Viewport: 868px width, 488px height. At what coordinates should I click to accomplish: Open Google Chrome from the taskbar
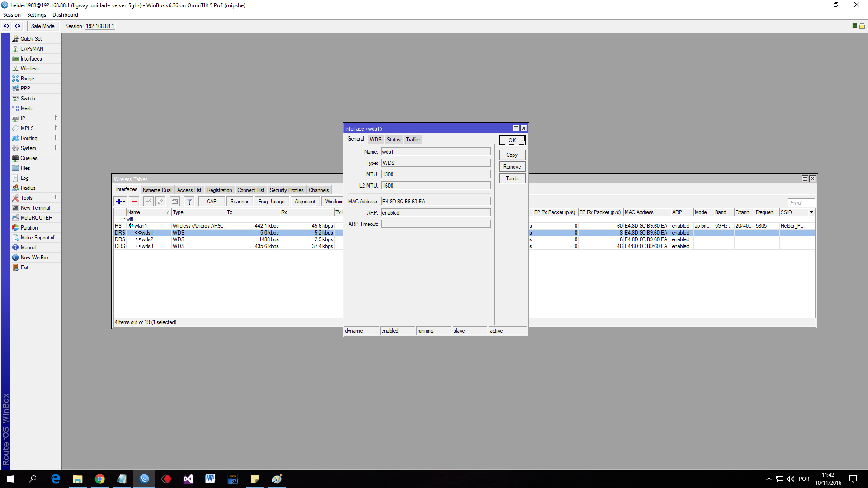click(x=100, y=479)
